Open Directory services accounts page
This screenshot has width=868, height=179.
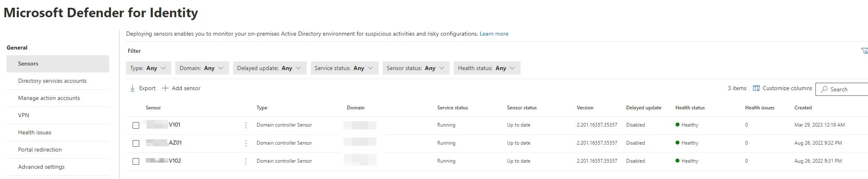[x=58, y=81]
